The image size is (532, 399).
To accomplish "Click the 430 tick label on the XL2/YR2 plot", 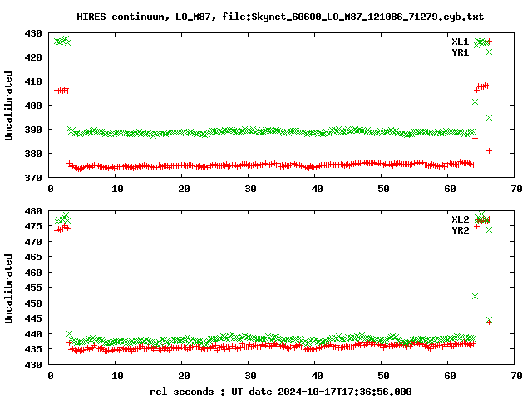I will 33,365.
